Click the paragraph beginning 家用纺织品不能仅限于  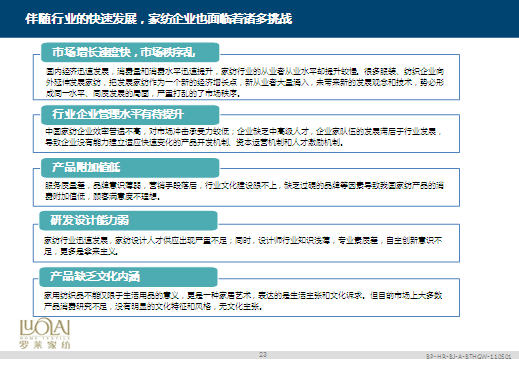pyautogui.click(x=243, y=301)
